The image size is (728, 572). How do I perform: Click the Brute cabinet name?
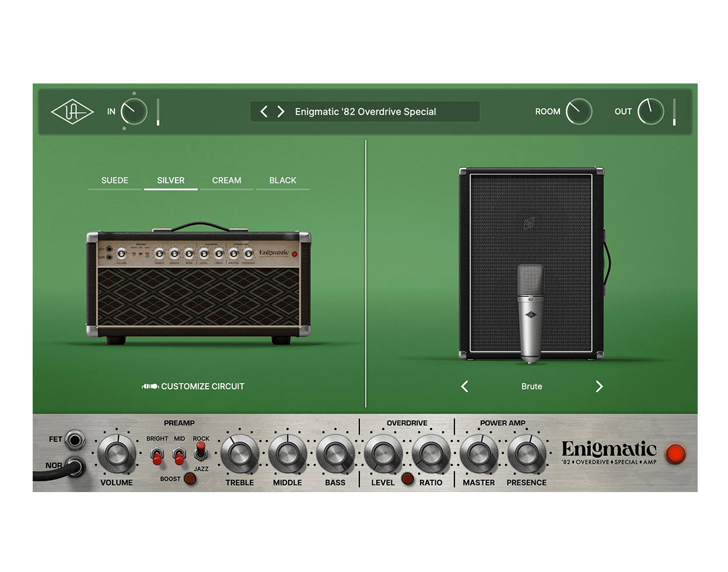532,386
